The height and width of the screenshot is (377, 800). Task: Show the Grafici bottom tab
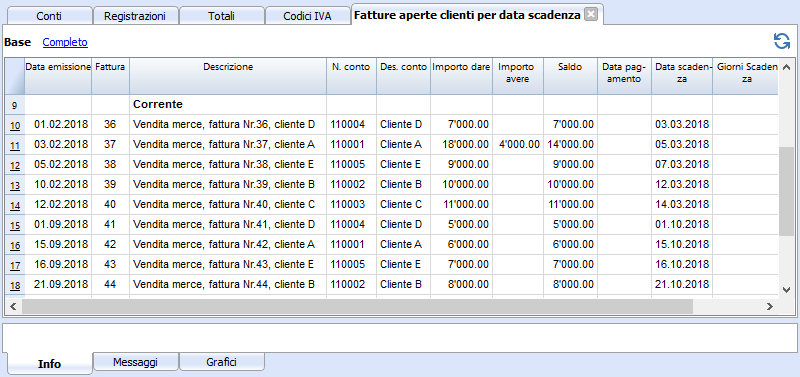pyautogui.click(x=221, y=362)
